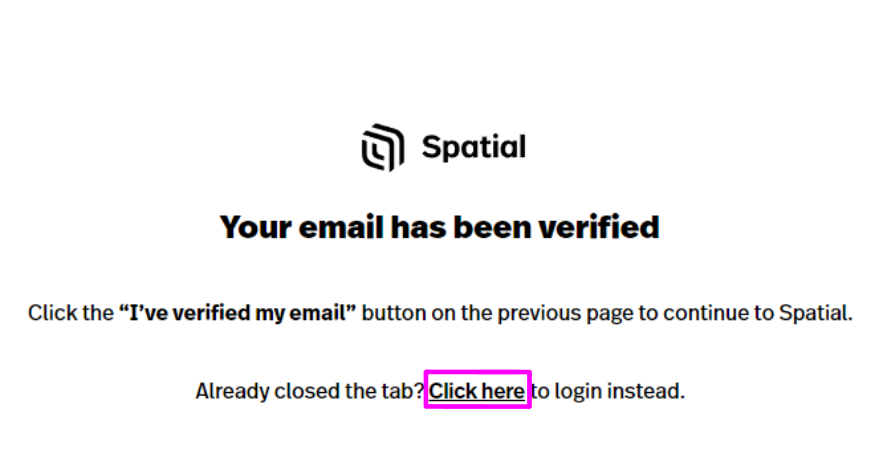Click the Spatial wordmark beside the logo
The image size is (895, 457).
[474, 147]
